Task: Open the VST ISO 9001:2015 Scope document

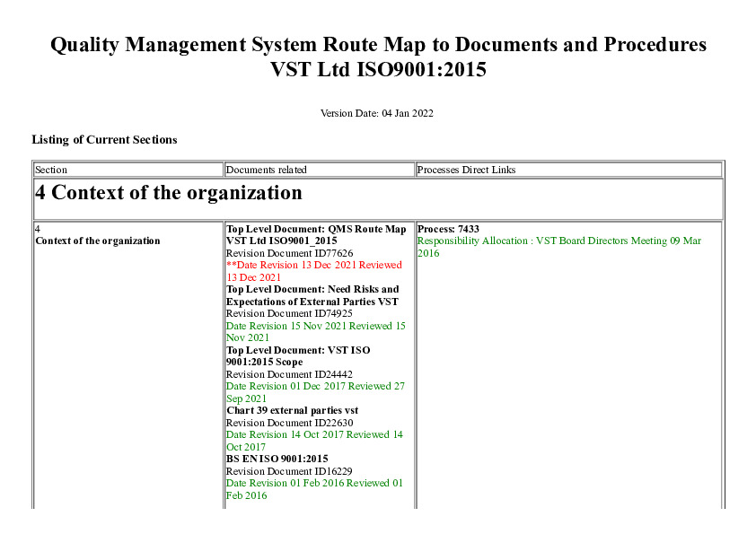Action: point(297,356)
